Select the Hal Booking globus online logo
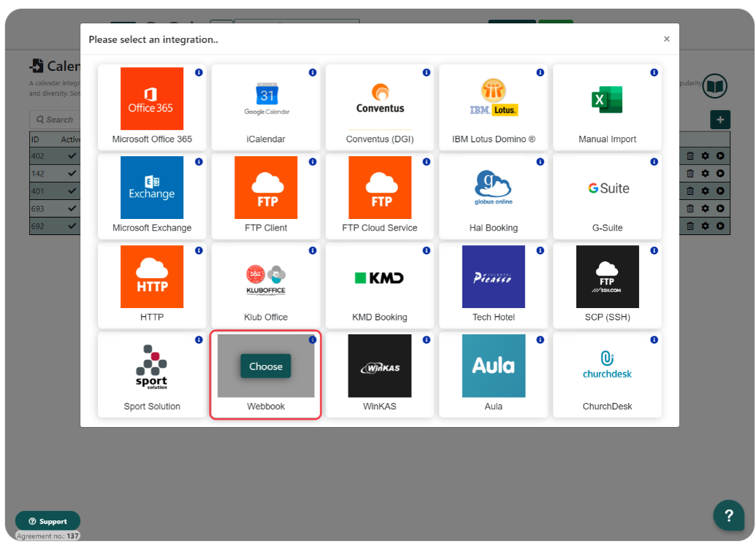 (x=493, y=188)
